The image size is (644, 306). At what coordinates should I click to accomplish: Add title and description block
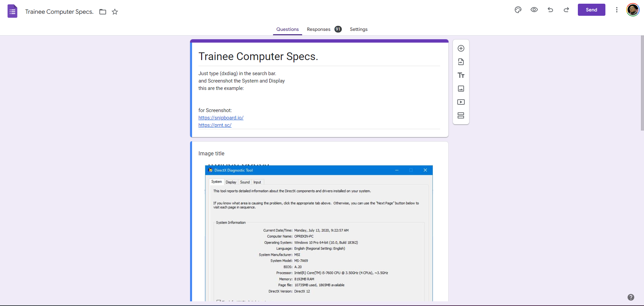(461, 75)
